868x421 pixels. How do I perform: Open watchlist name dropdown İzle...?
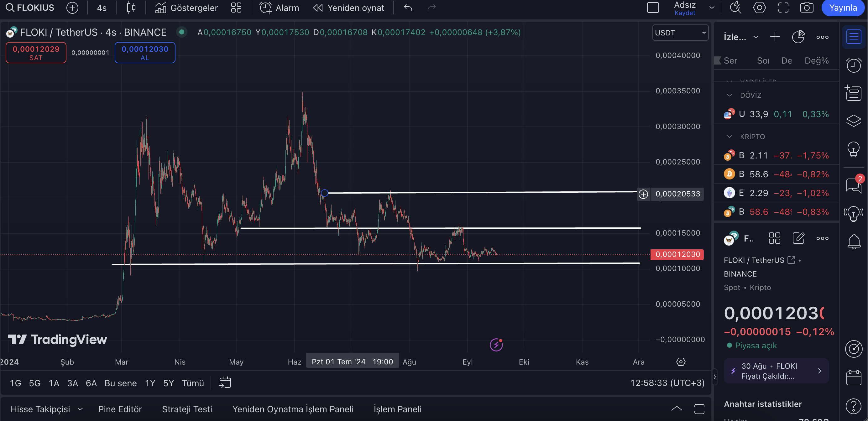(741, 37)
